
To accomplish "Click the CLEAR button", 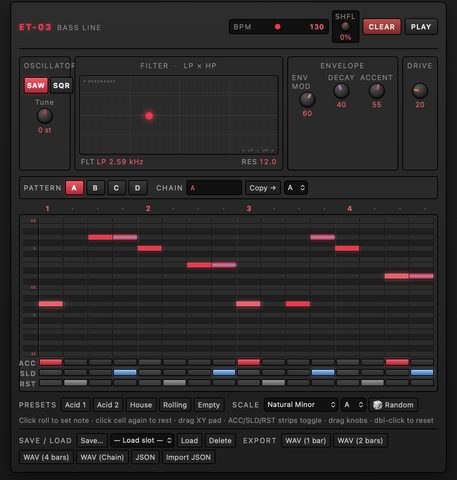I will [x=382, y=27].
